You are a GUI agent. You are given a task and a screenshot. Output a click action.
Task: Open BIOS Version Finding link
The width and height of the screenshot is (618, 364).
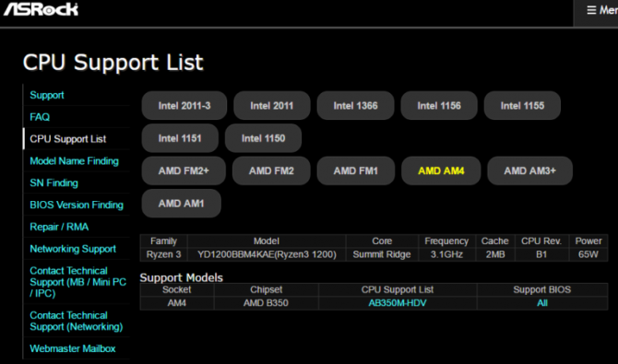77,205
